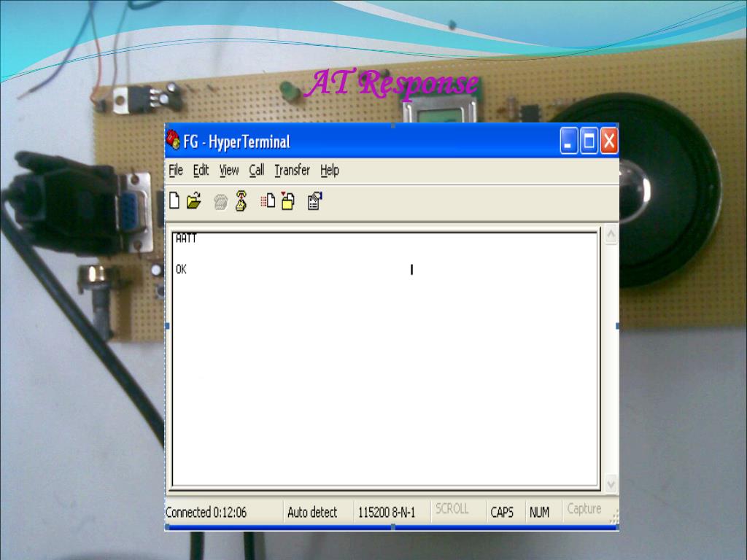Click the window resize grip corner

pos(614,516)
